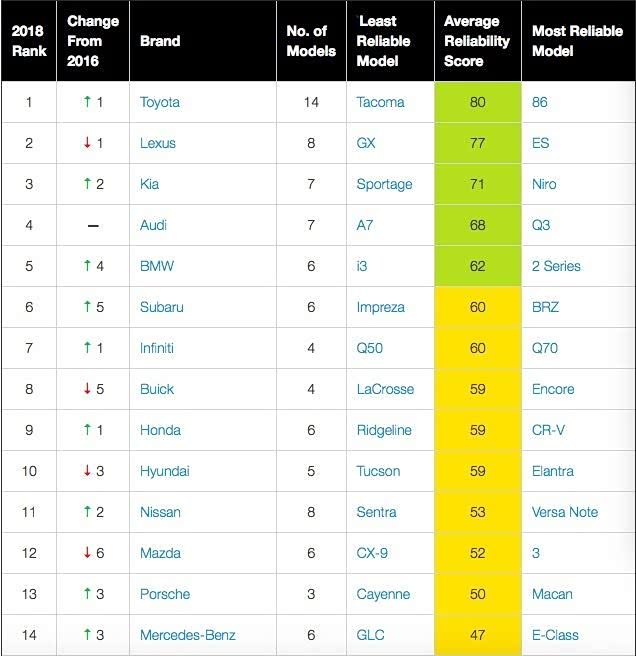This screenshot has height=656, width=636.
Task: Click the red down arrow in the Buick row
Action: [x=86, y=389]
